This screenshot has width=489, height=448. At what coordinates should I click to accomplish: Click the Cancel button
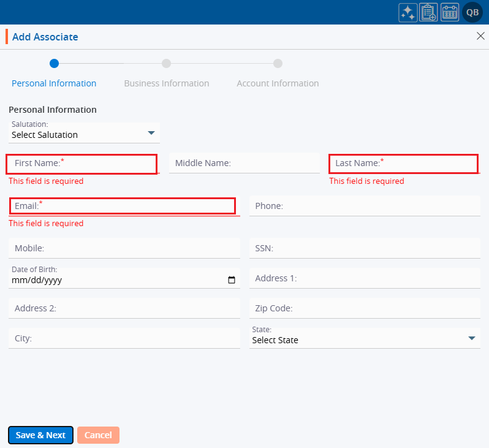tap(98, 435)
